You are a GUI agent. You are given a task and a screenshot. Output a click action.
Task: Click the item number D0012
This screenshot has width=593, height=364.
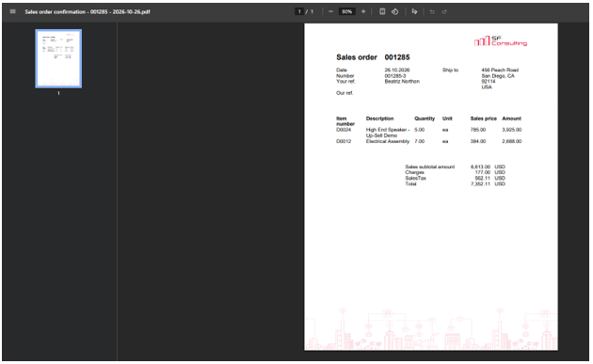[344, 141]
